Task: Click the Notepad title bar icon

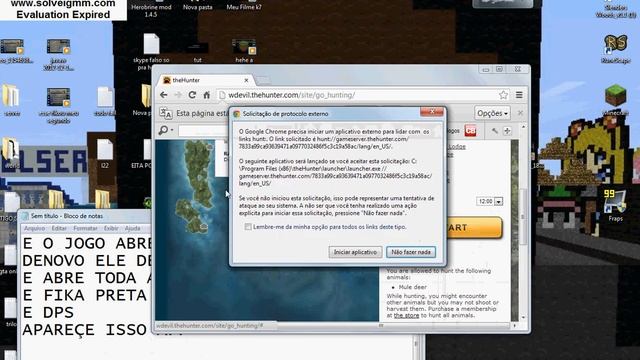Action: (x=25, y=216)
